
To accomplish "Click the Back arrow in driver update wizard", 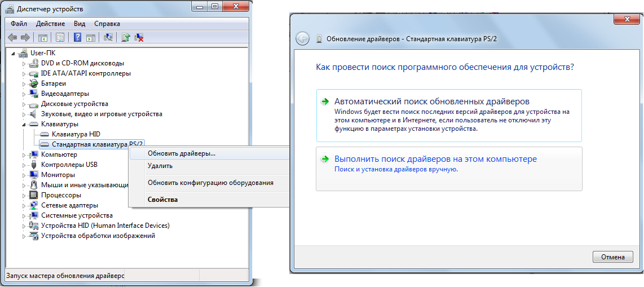I will point(302,38).
